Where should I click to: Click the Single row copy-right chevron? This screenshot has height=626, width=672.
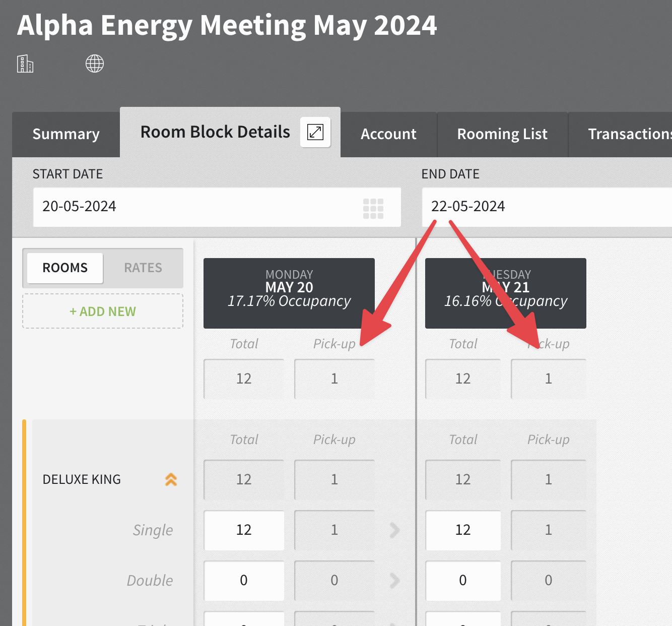[394, 530]
